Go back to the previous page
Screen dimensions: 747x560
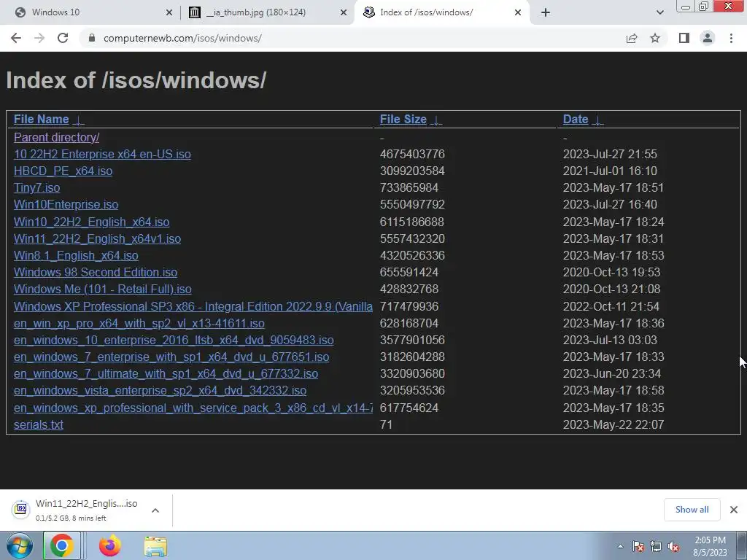pyautogui.click(x=16, y=38)
